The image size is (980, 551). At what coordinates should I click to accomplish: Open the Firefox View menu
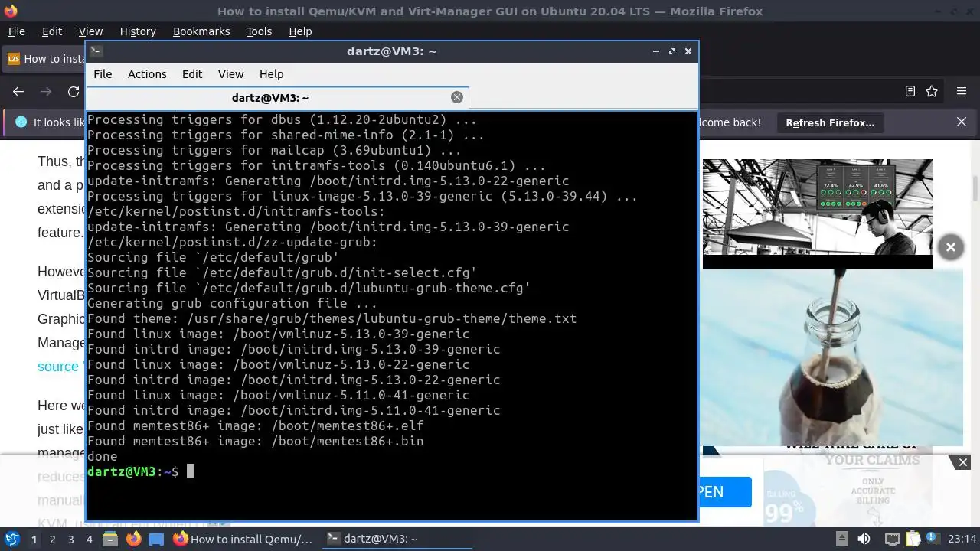coord(90,31)
